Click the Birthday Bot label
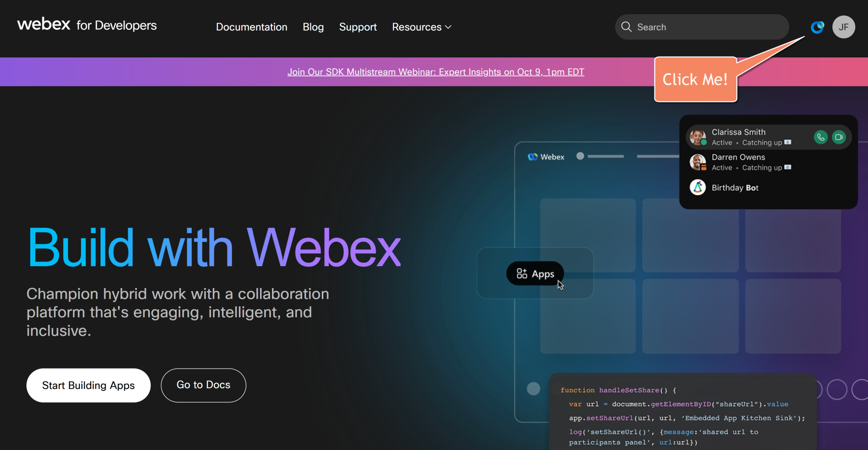This screenshot has width=868, height=450. pos(735,188)
